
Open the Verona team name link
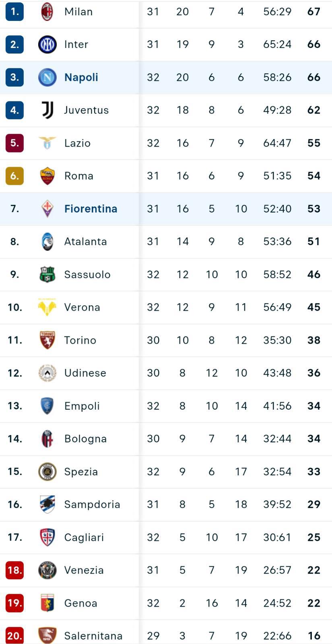tap(82, 308)
